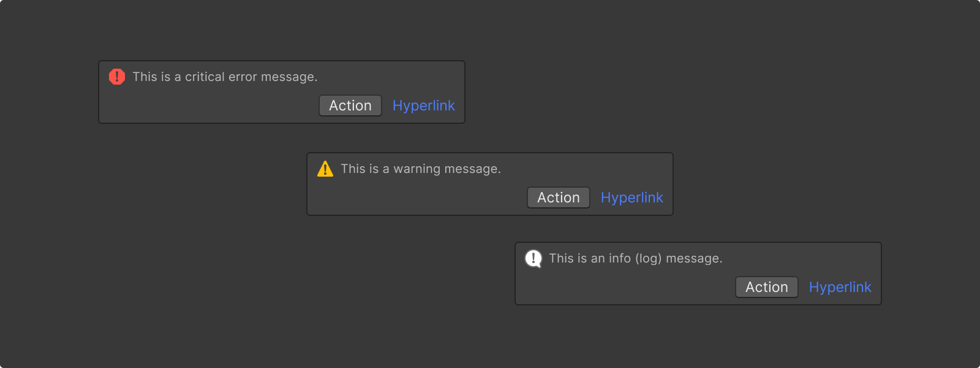Screen dimensions: 980x368
Task: Click the word 'critical' in error message
Action: tap(205, 77)
